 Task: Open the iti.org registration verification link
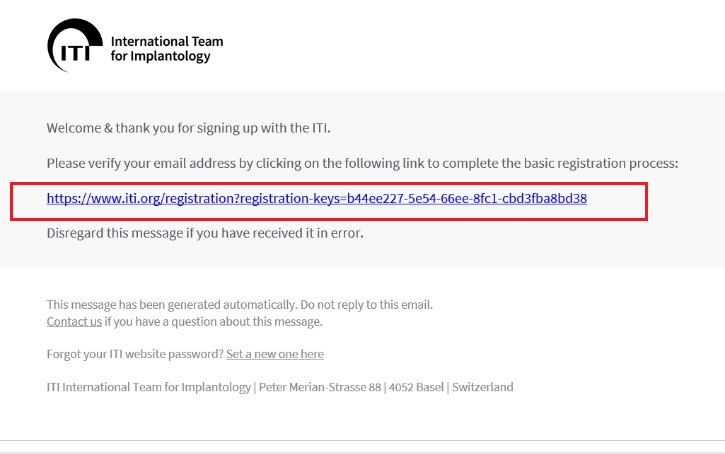coord(317,199)
